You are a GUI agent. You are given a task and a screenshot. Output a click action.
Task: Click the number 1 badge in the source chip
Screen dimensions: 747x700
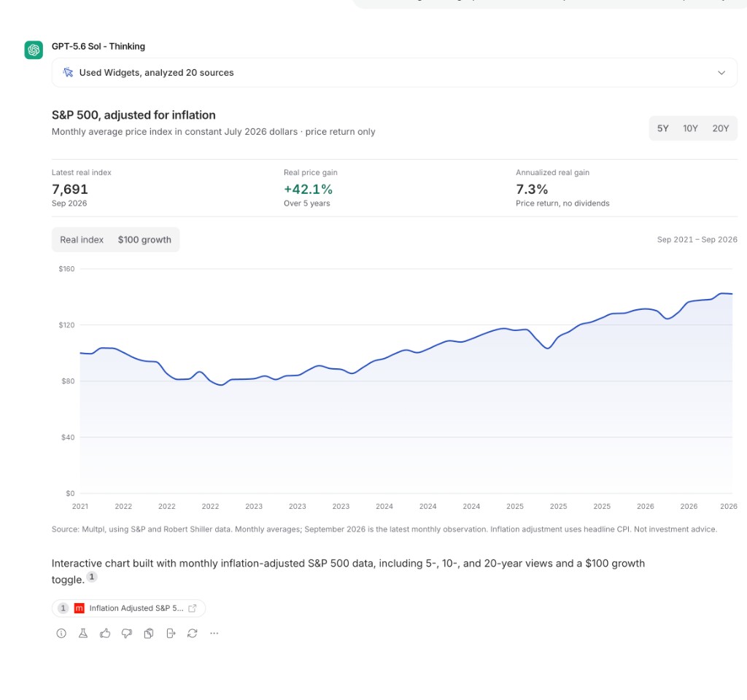click(x=63, y=608)
